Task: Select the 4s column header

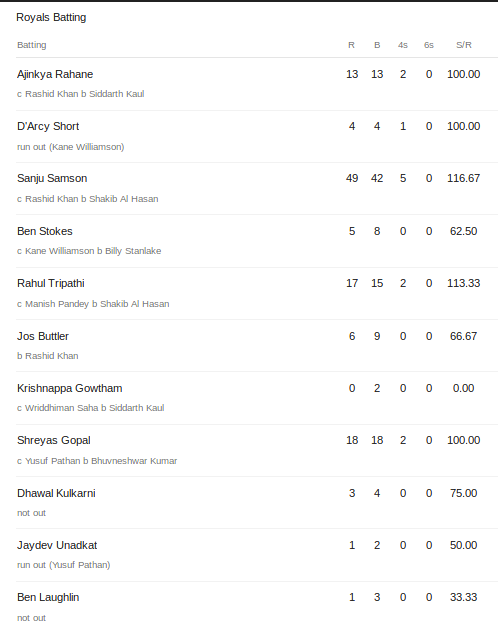Action: [403, 45]
